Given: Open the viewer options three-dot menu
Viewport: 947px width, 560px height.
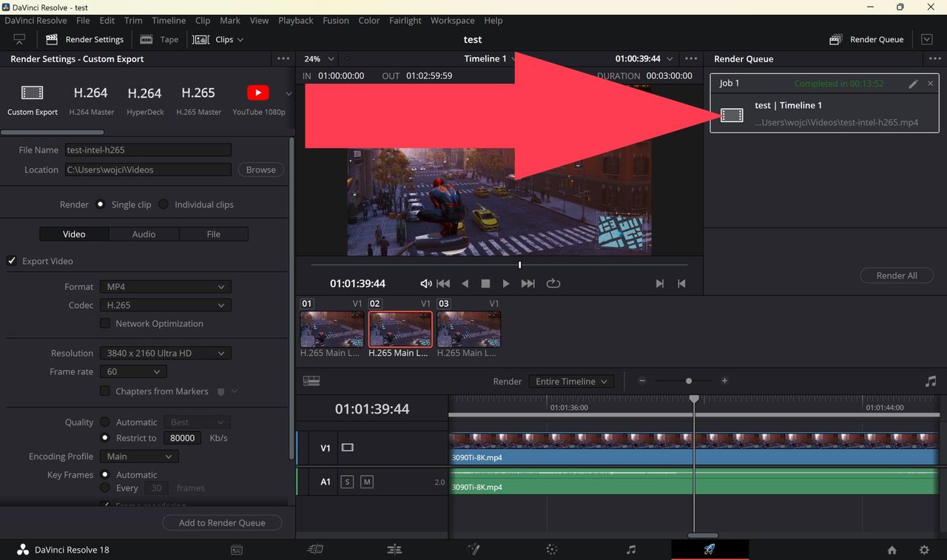Looking at the screenshot, I should point(691,58).
